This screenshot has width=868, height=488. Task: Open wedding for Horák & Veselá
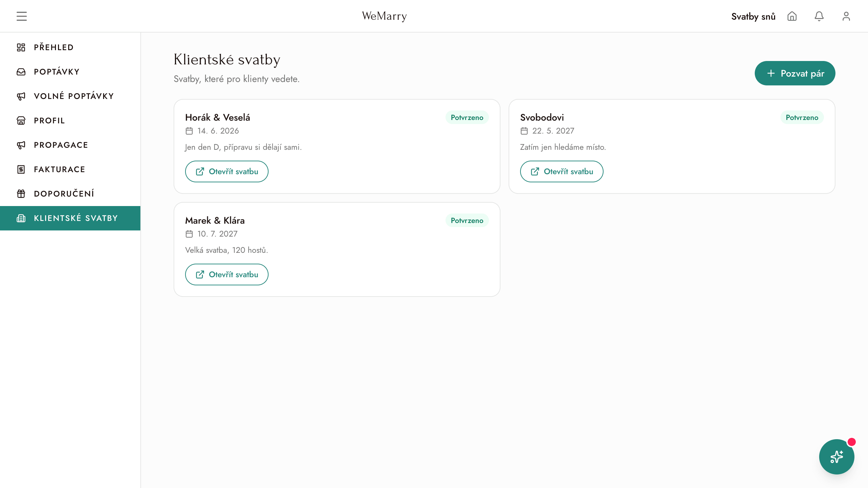pyautogui.click(x=226, y=171)
